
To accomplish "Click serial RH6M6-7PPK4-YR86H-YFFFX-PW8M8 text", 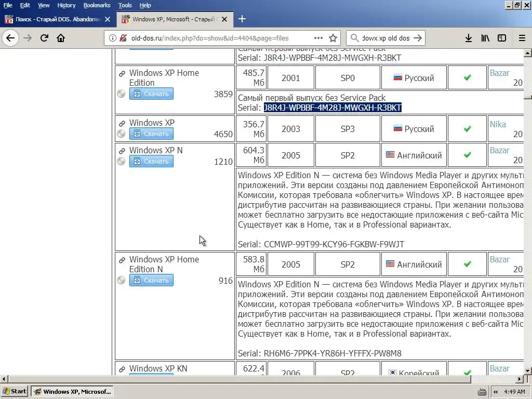I will [332, 353].
